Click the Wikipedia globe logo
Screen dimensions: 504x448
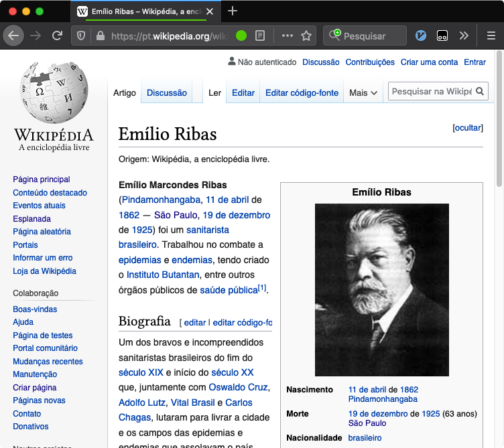[54, 92]
